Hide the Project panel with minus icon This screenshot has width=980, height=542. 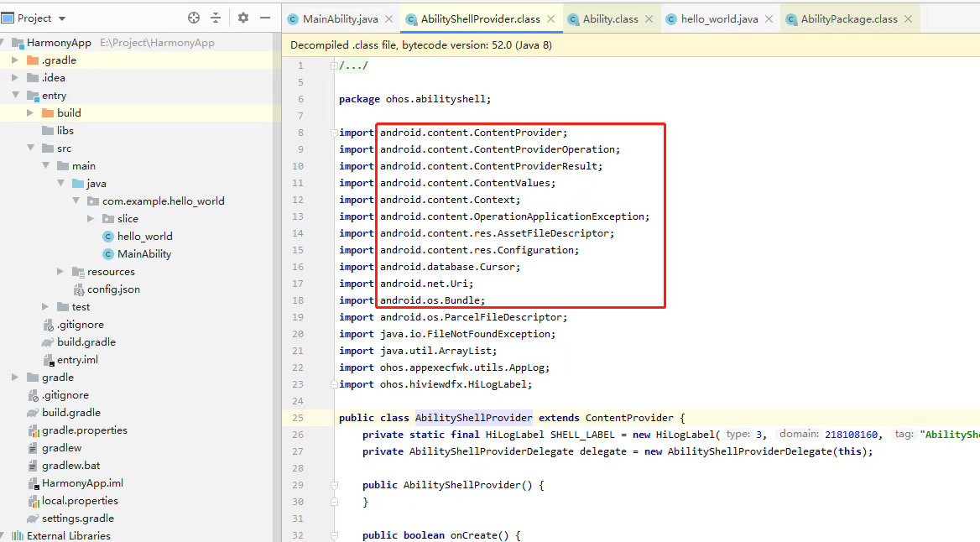click(265, 18)
